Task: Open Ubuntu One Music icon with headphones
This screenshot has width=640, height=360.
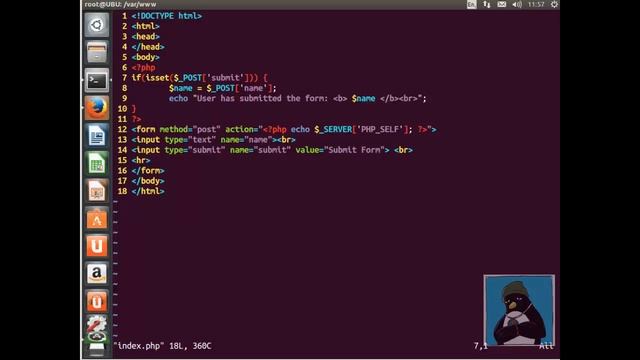Action: 97,302
